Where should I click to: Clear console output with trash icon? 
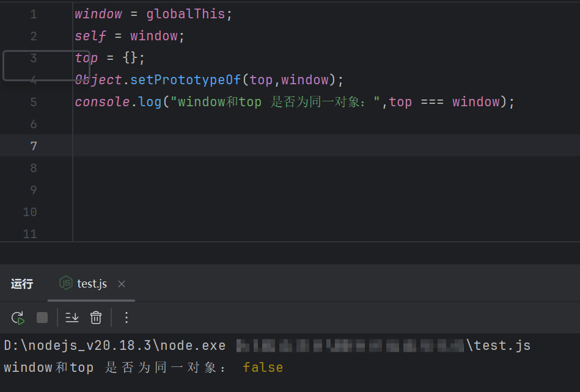click(x=96, y=318)
